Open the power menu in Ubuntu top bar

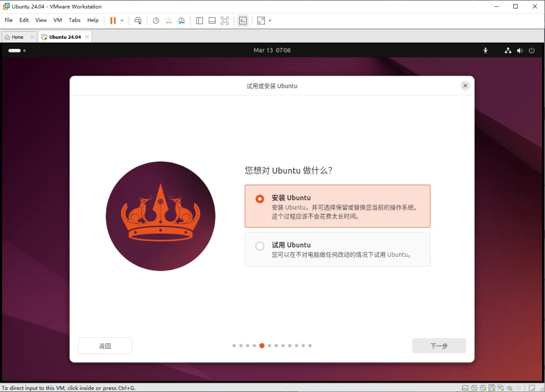[x=531, y=50]
